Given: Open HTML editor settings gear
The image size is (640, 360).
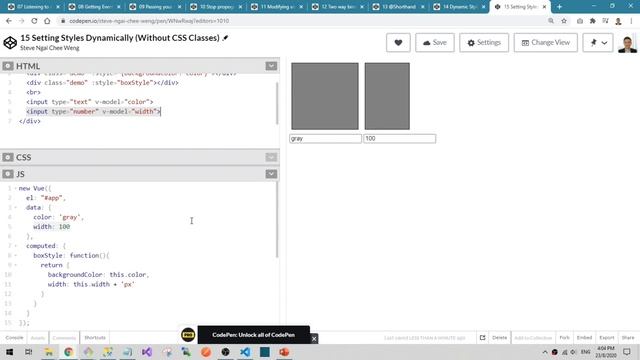Looking at the screenshot, I should (x=8, y=66).
